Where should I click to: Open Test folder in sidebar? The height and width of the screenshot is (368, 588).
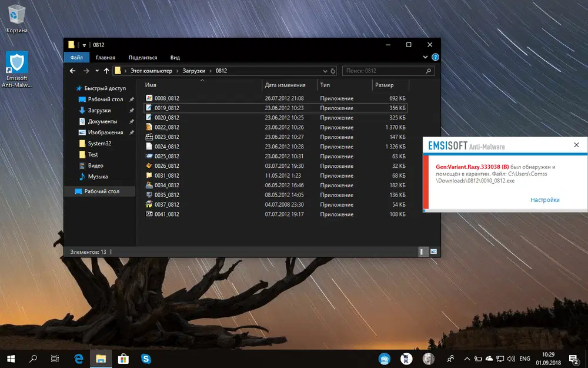(93, 154)
